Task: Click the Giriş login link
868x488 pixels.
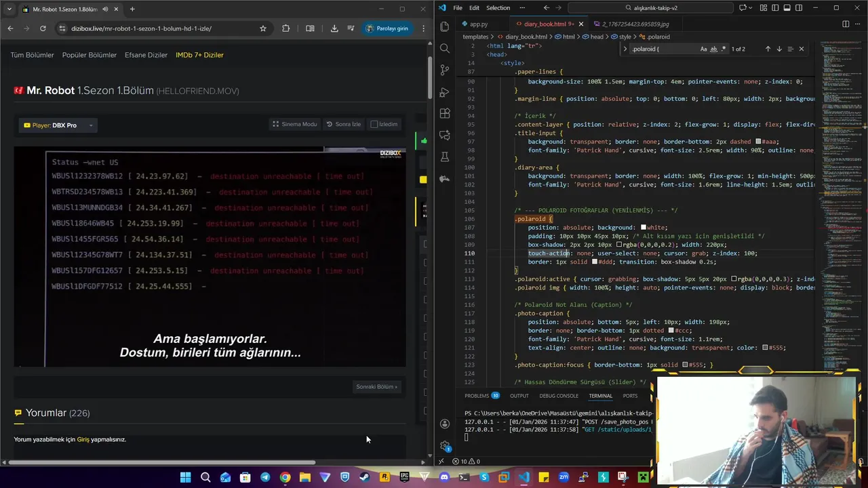Action: pyautogui.click(x=83, y=439)
